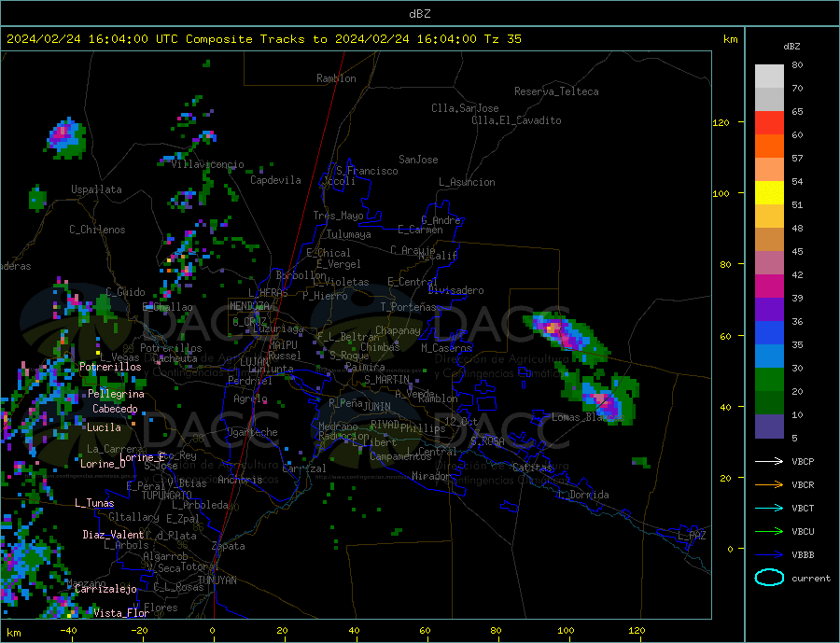Click the 'Anchoris' map label
Screen dimensions: 840x643
coord(240,480)
